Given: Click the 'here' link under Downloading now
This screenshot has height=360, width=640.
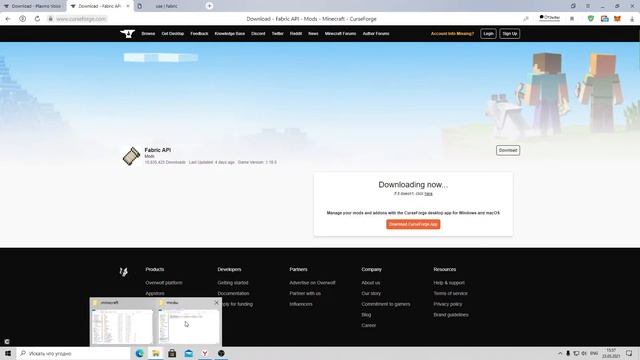Looking at the screenshot, I should pos(428,194).
